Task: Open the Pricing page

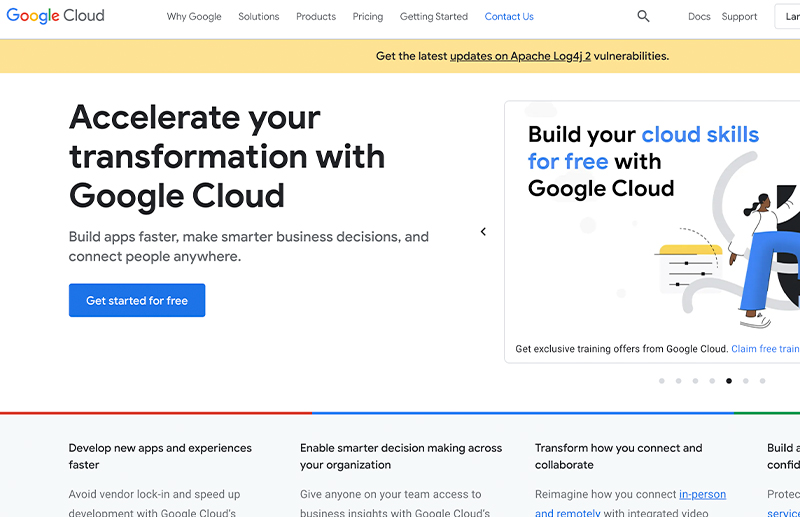Action: pos(367,16)
